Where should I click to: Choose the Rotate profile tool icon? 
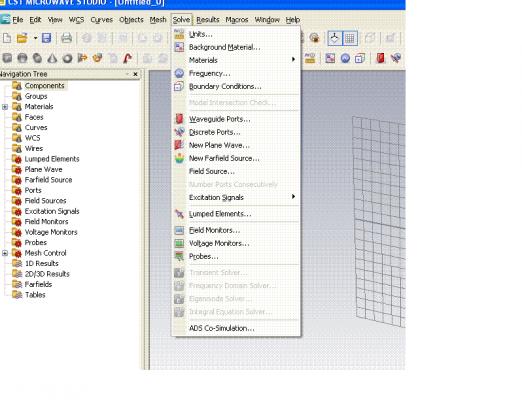(97, 58)
